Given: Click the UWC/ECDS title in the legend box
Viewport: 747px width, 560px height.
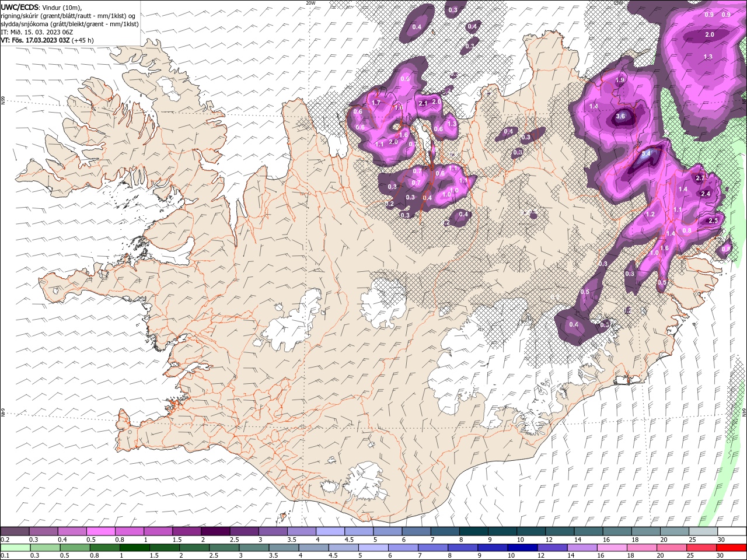Looking at the screenshot, I should pyautogui.click(x=19, y=7).
